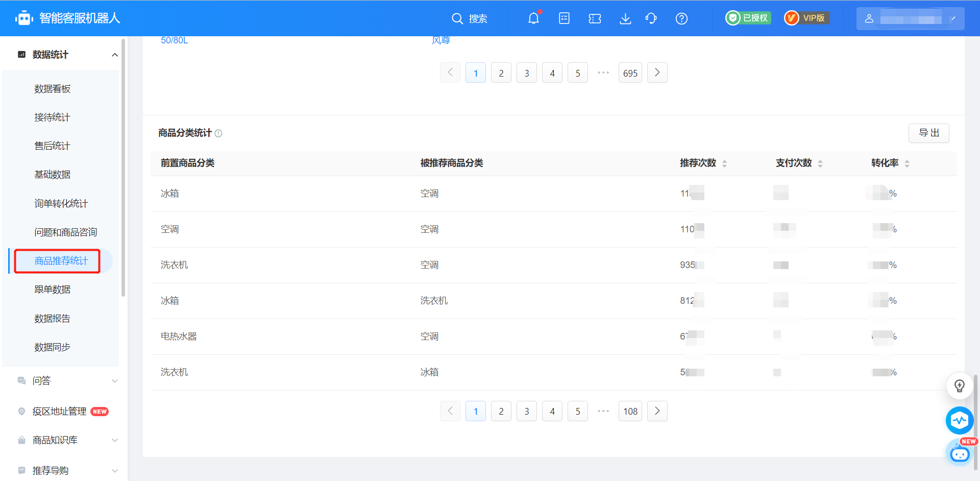The width and height of the screenshot is (980, 481).
Task: Click the 电热水器 category cell
Action: point(179,336)
